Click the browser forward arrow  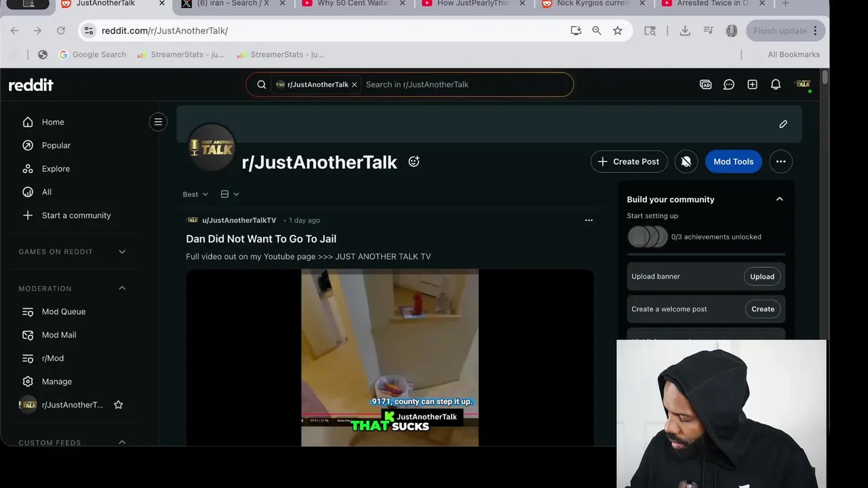click(x=37, y=30)
